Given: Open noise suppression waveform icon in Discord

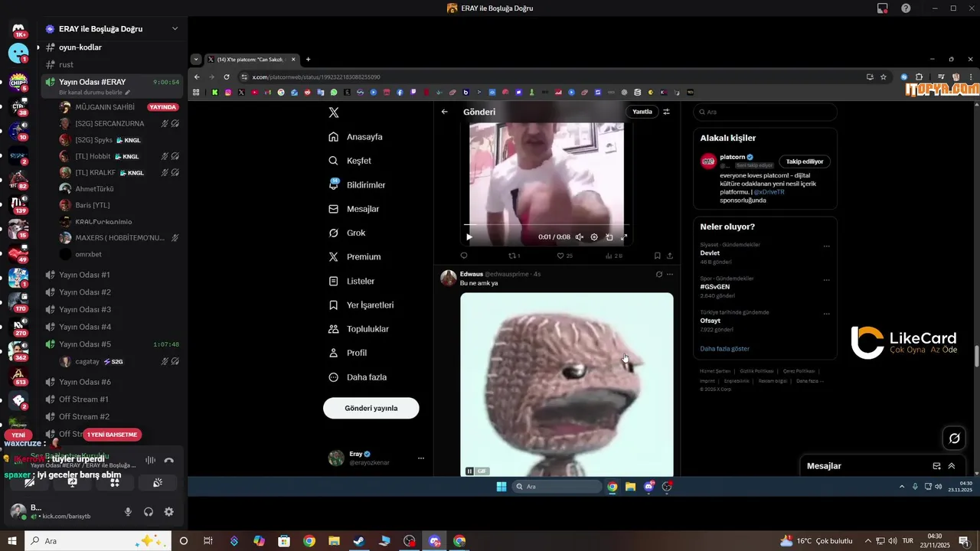Looking at the screenshot, I should click(x=150, y=460).
